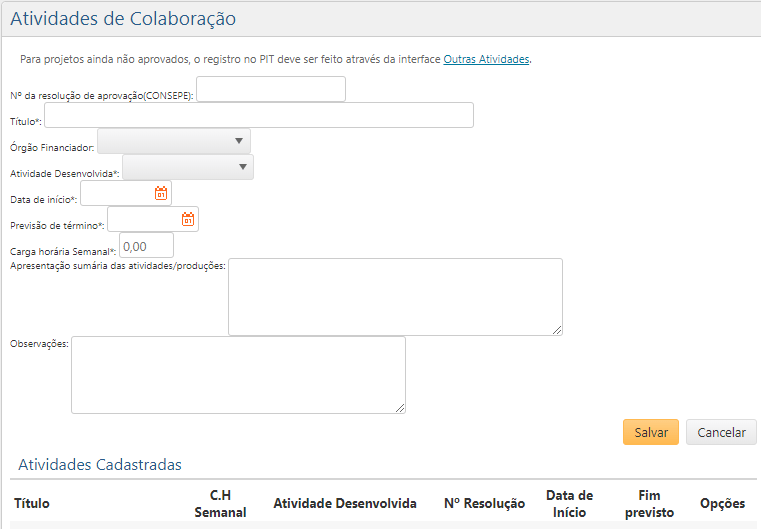
Task: Click the Cancelar button
Action: tap(721, 432)
